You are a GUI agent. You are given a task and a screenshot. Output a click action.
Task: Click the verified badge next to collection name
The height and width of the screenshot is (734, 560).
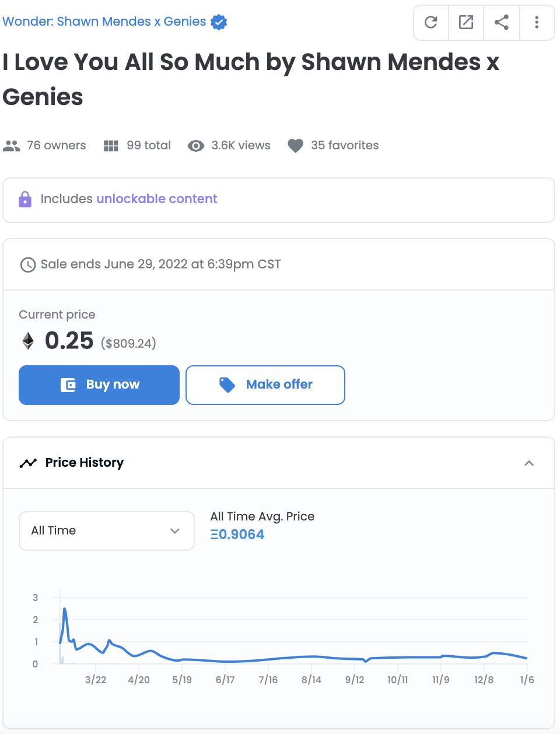(x=219, y=22)
